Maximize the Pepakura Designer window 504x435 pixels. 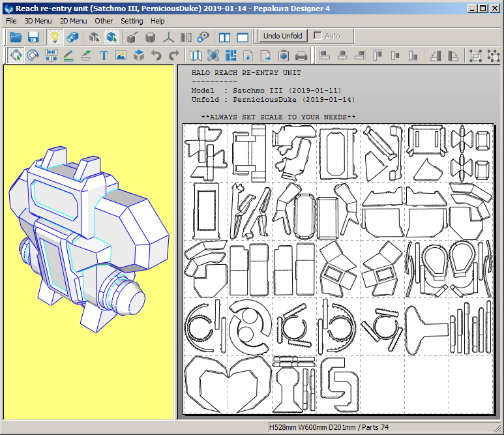pyautogui.click(x=482, y=8)
